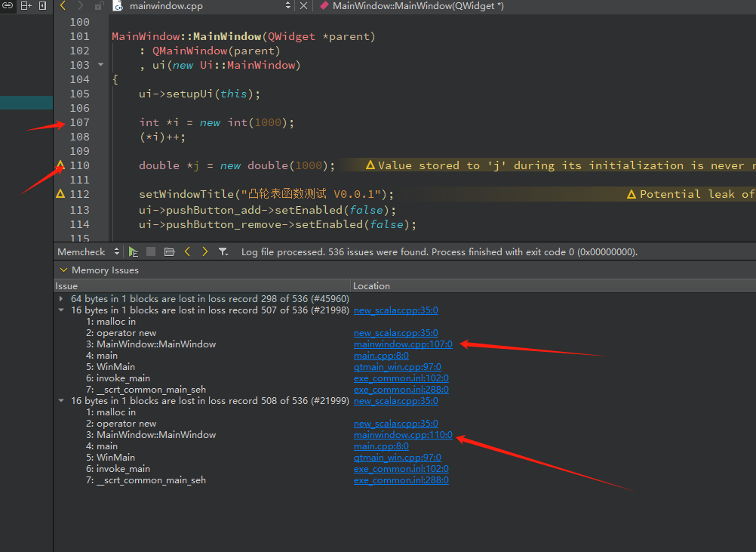Select '3: MainWindow::MainWindow' frame under record 507
This screenshot has width=756, height=552.
pyautogui.click(x=151, y=344)
